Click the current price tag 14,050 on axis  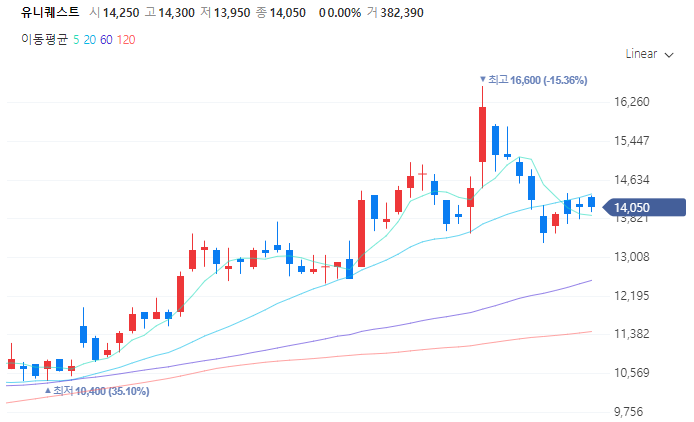pos(644,207)
